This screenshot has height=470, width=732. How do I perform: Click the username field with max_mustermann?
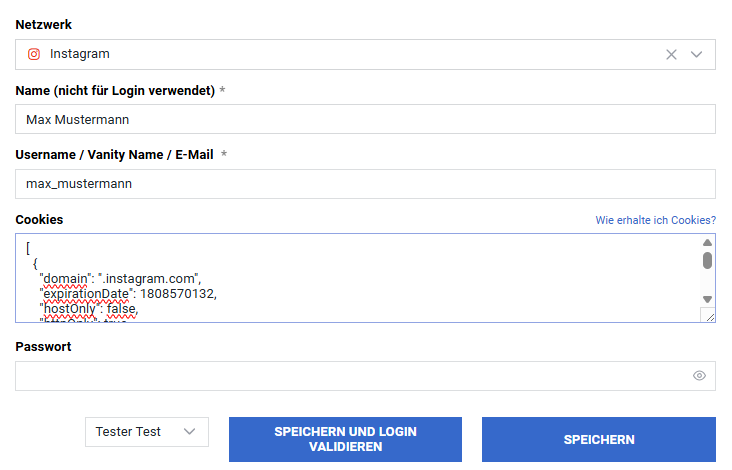point(365,184)
